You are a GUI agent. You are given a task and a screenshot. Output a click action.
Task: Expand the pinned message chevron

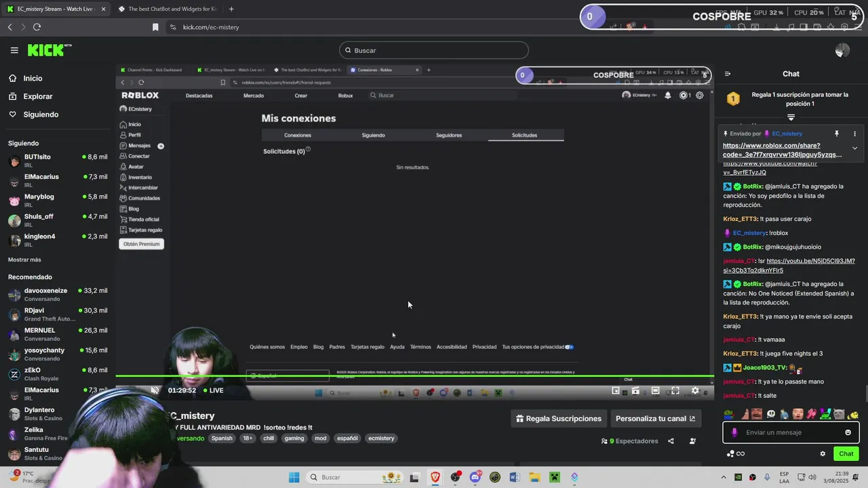[x=854, y=148]
